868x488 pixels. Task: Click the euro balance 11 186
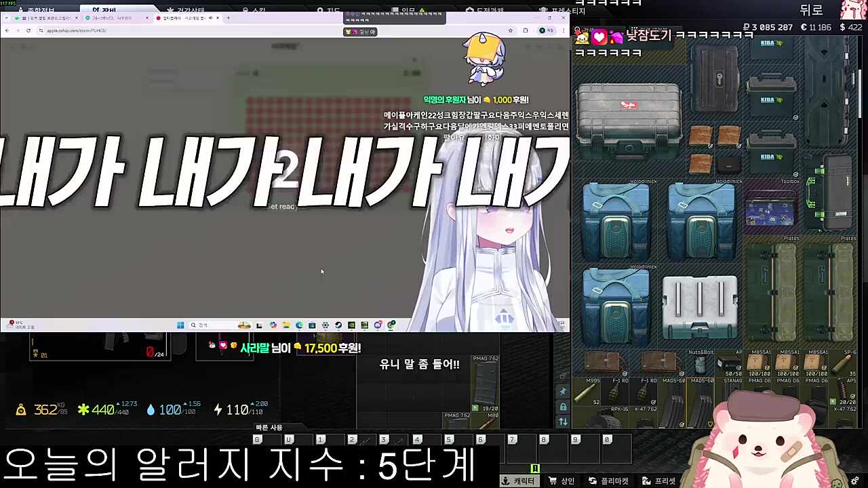coord(816,27)
